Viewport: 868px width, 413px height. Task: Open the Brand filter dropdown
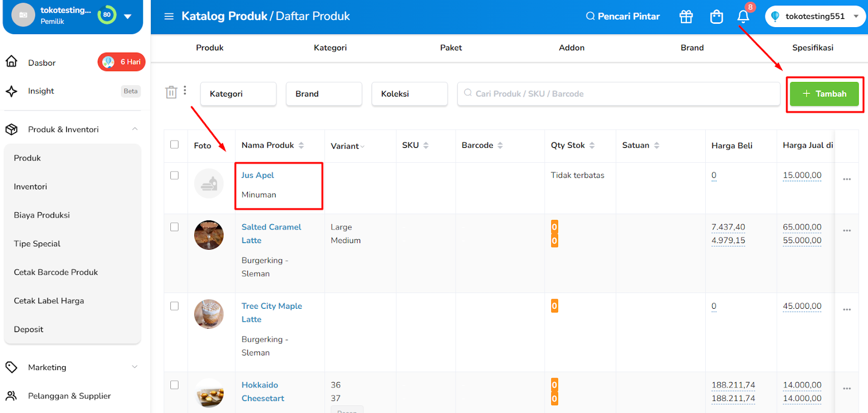point(324,94)
